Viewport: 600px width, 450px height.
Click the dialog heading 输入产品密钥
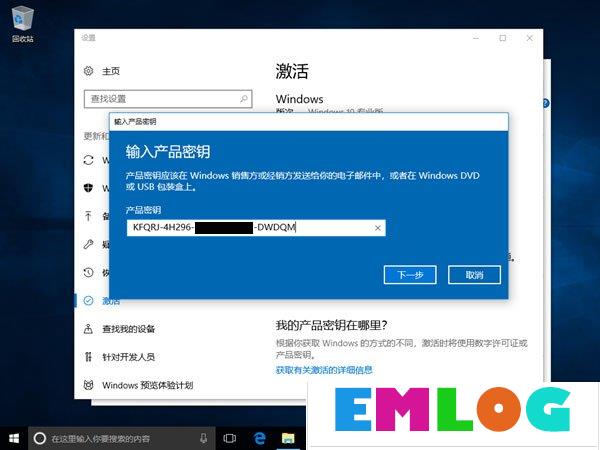pyautogui.click(x=168, y=152)
